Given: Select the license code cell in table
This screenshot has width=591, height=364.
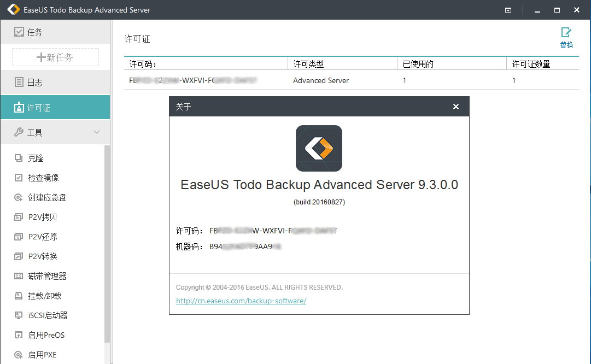Looking at the screenshot, I should coord(193,80).
